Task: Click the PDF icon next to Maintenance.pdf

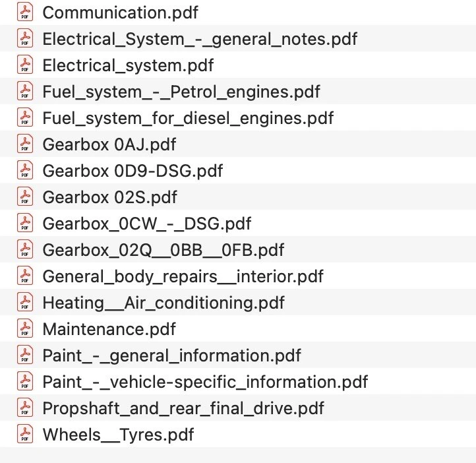Action: pyautogui.click(x=25, y=328)
